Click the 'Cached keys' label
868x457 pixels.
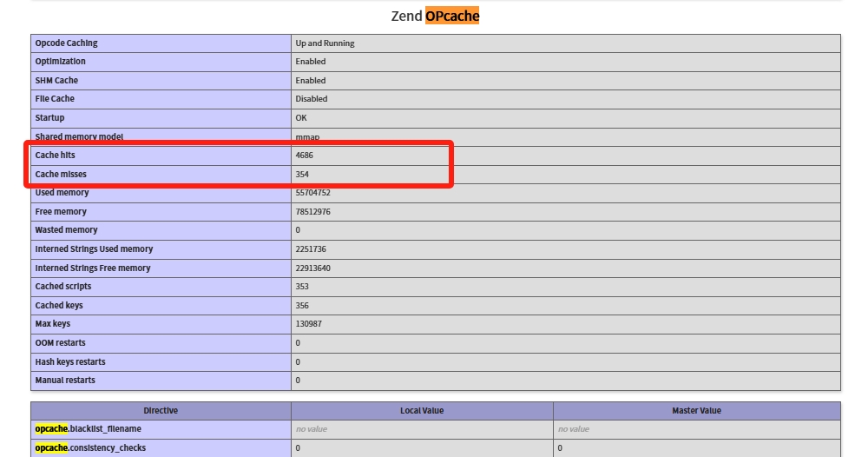pos(59,305)
